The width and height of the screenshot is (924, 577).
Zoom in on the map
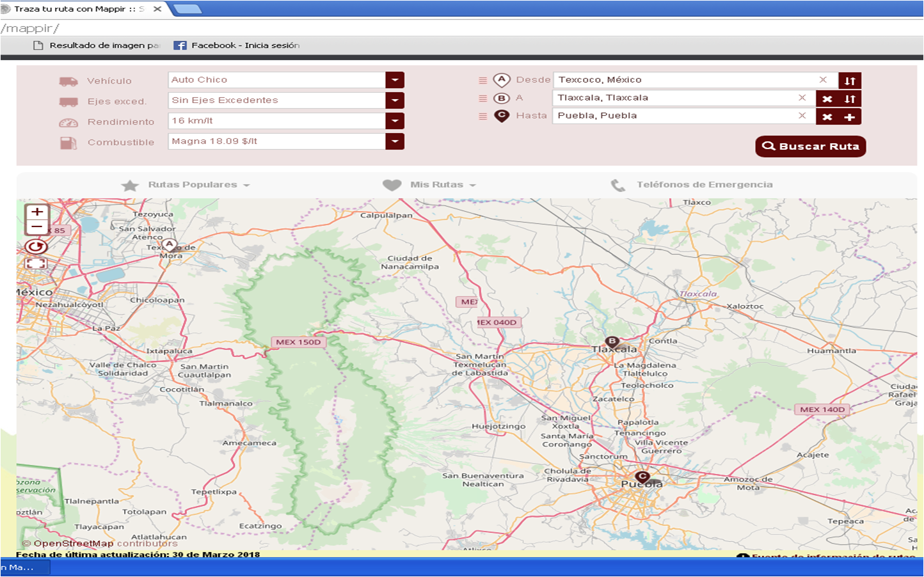click(x=37, y=212)
